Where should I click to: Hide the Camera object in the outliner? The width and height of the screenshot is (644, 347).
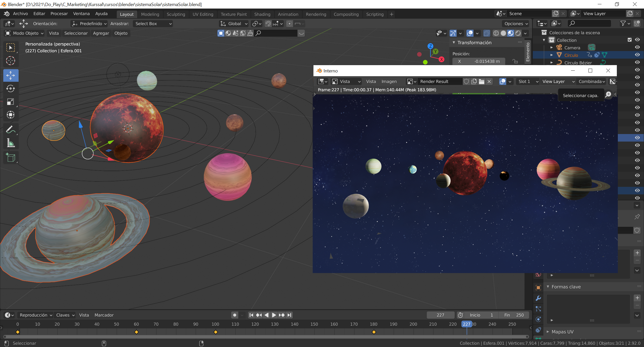pyautogui.click(x=637, y=47)
